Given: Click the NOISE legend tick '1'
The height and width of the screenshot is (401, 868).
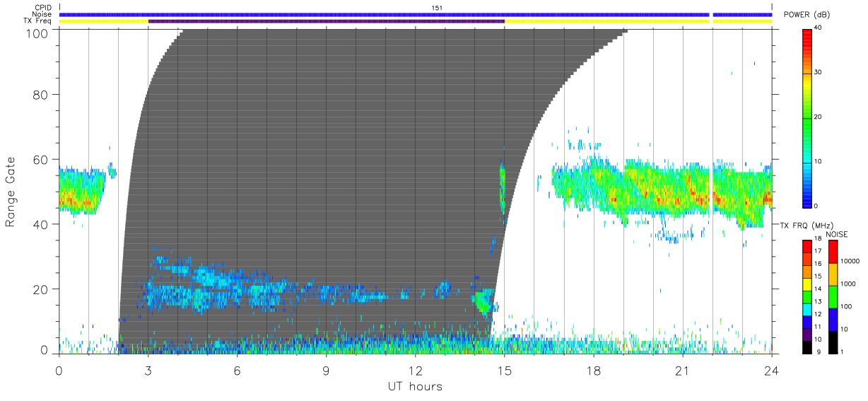Looking at the screenshot, I should (843, 351).
